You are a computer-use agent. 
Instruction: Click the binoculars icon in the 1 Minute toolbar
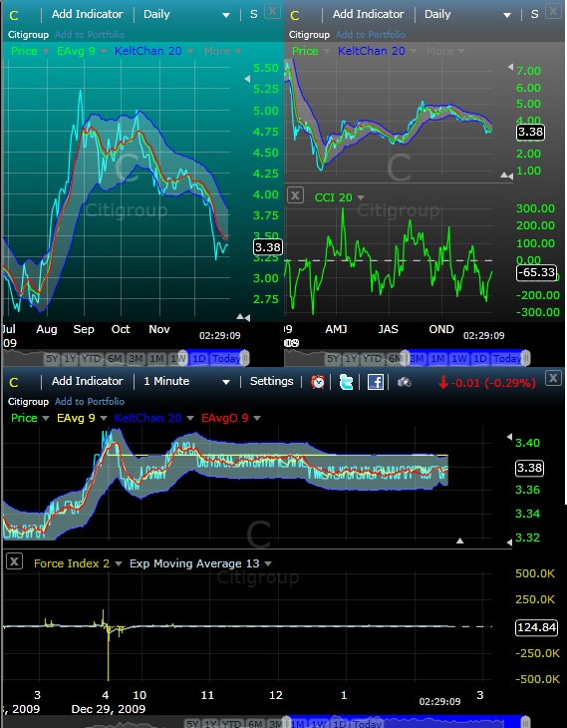405,382
